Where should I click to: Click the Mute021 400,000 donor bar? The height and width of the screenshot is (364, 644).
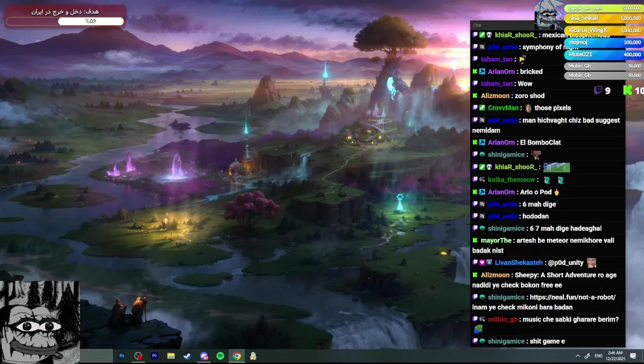pos(604,54)
